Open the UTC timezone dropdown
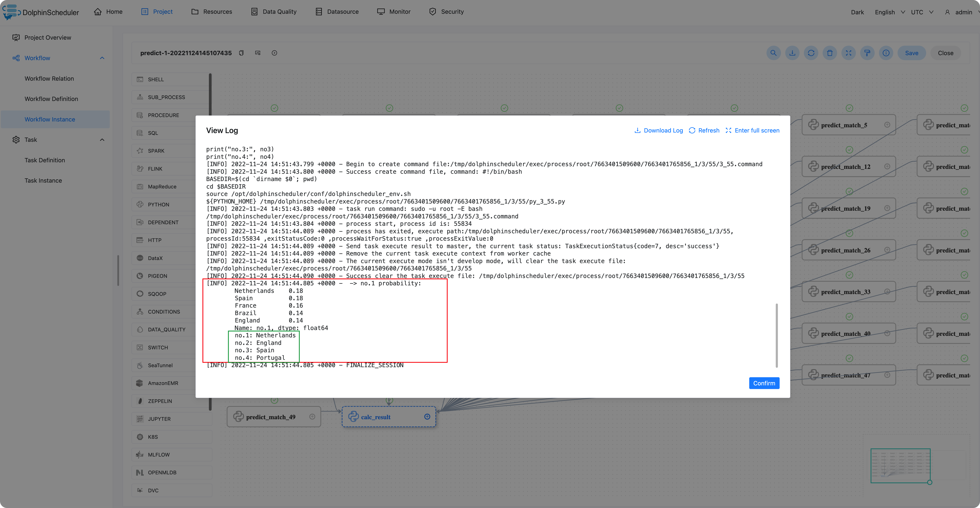The height and width of the screenshot is (508, 980). pos(922,12)
